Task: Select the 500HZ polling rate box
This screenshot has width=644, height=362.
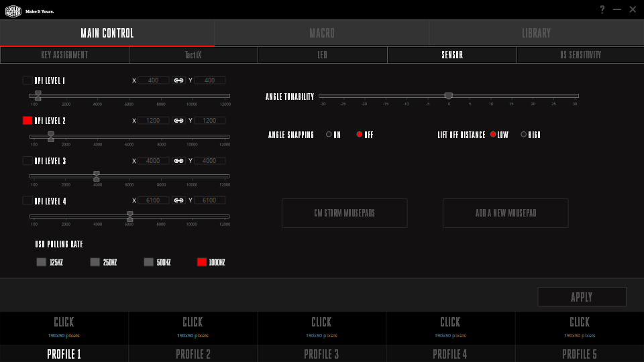Action: click(148, 262)
